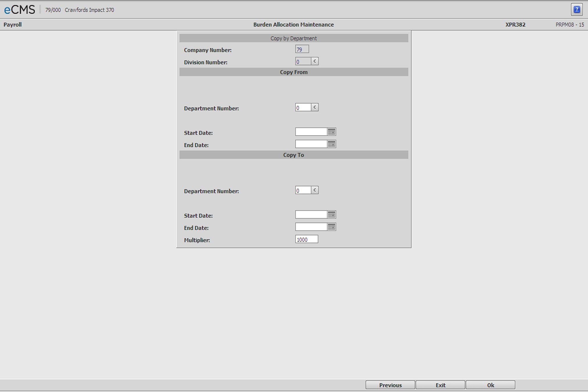The height and width of the screenshot is (392, 588).
Task: Open the Copy To Department Number lookup
Action: click(x=315, y=190)
